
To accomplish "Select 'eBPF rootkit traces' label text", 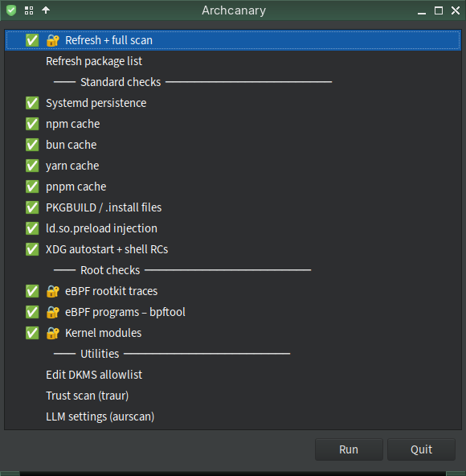I will pos(112,291).
